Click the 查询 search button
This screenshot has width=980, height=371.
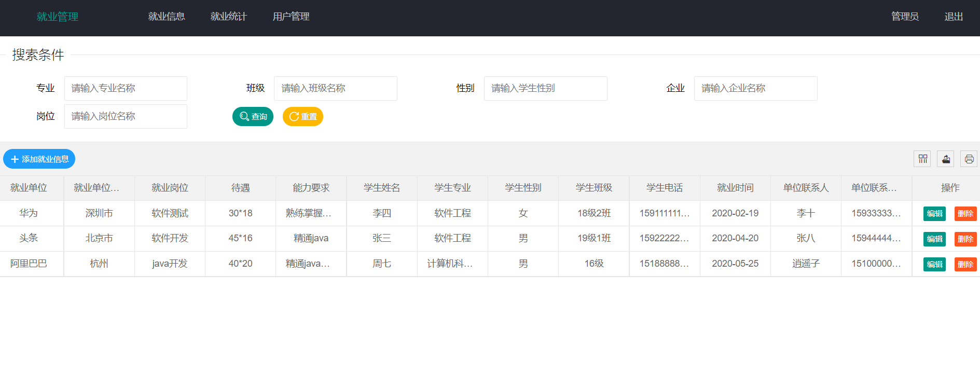pos(253,116)
